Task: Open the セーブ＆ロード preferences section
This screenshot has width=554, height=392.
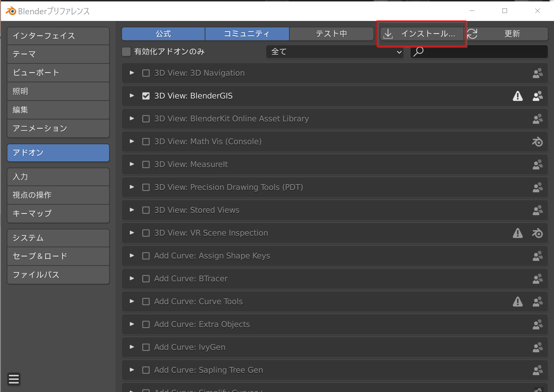Action: (x=58, y=256)
